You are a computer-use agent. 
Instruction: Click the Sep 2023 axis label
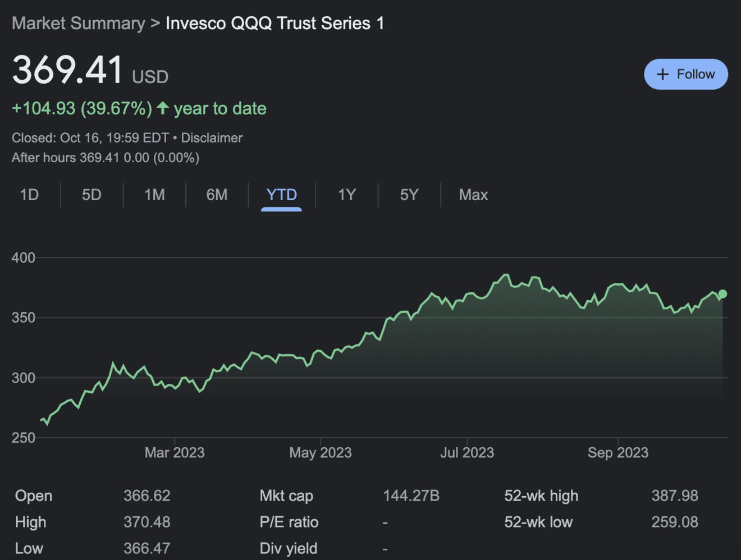618,453
